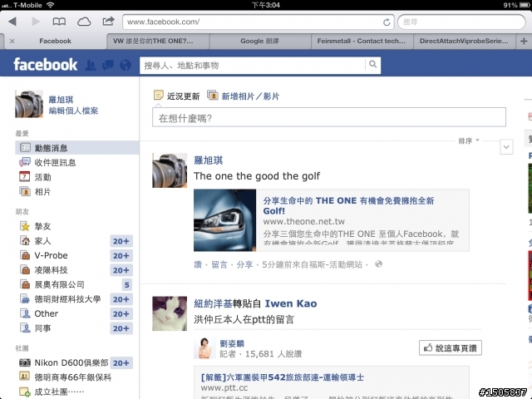Open Facebook messages icon in header
Screen dimensions: 532x399
pyautogui.click(x=108, y=65)
